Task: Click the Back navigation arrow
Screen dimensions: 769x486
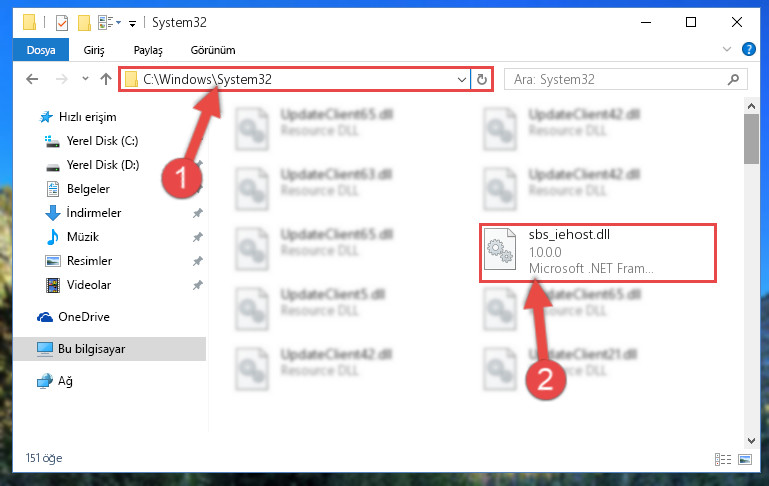Action: coord(32,79)
